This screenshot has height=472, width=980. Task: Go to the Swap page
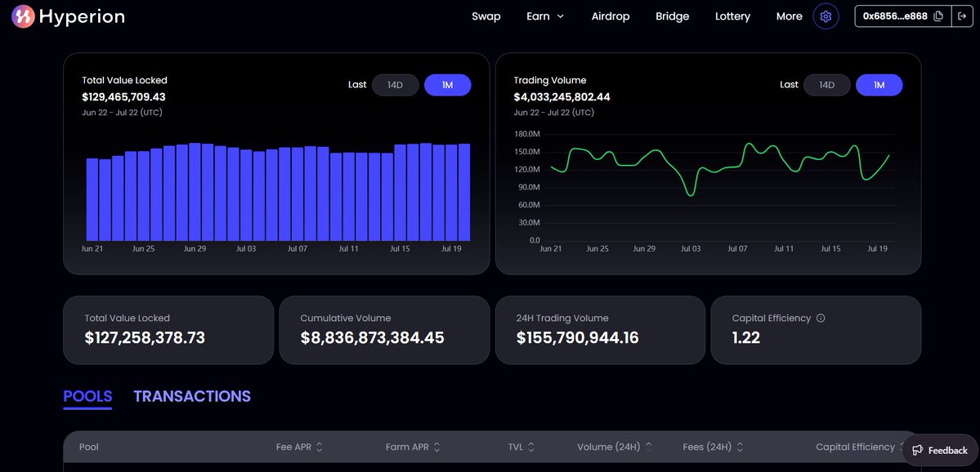click(486, 16)
